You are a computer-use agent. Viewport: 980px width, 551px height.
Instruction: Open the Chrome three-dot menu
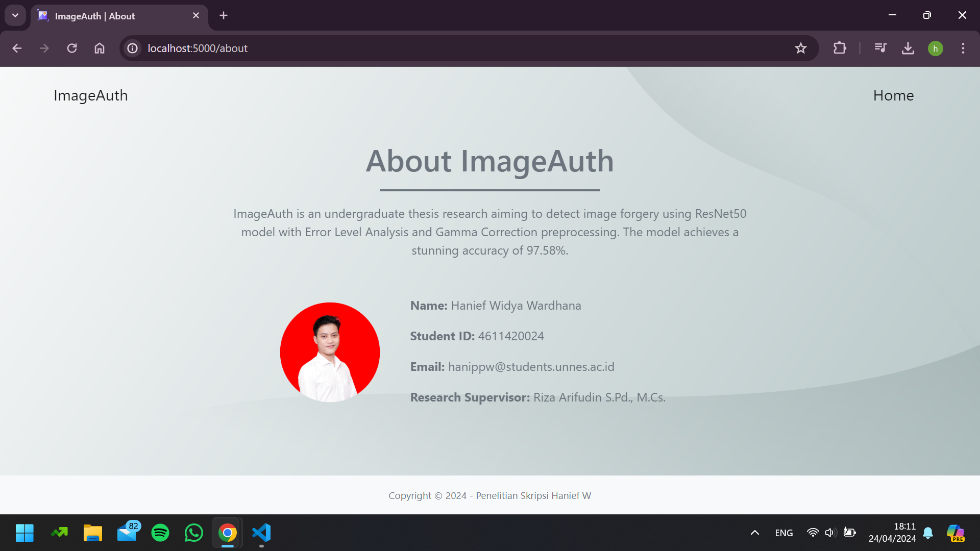963,48
